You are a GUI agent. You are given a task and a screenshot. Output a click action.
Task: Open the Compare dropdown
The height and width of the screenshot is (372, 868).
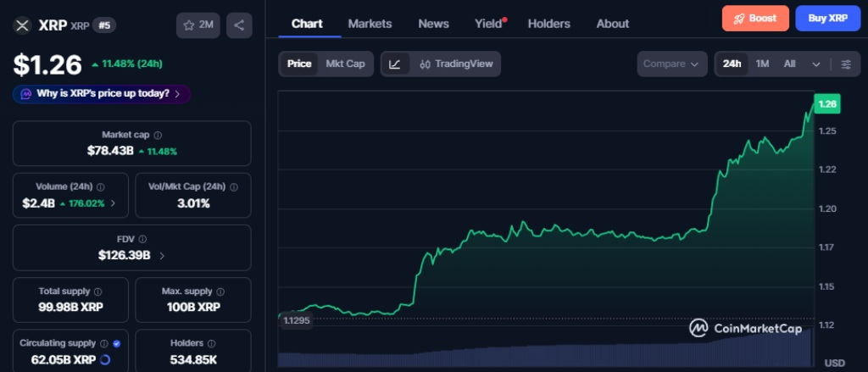click(671, 64)
